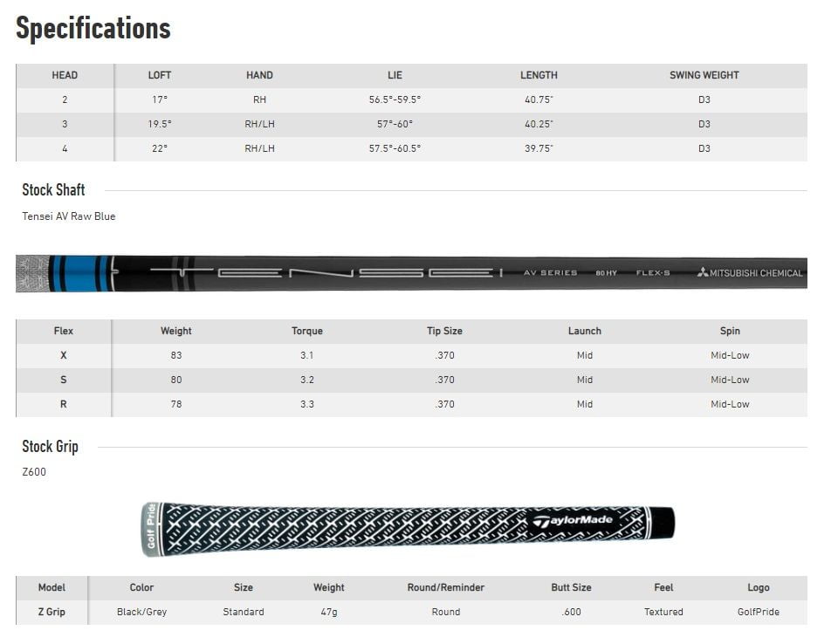The image size is (838, 644).
Task: Click the torque value 3.2
Action: pos(306,380)
